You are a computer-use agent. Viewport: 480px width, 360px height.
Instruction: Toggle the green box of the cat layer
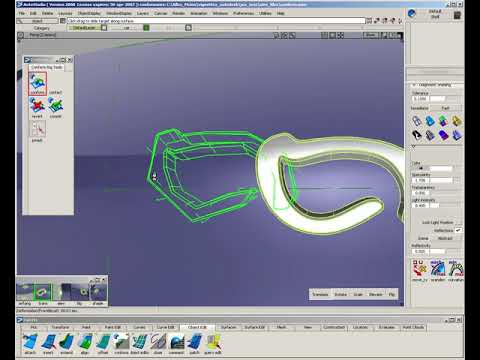pos(146,28)
